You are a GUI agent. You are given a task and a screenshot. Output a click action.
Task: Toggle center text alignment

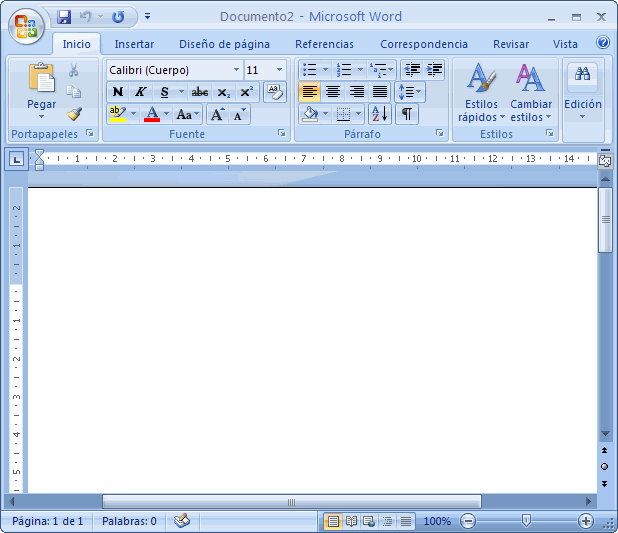333,92
